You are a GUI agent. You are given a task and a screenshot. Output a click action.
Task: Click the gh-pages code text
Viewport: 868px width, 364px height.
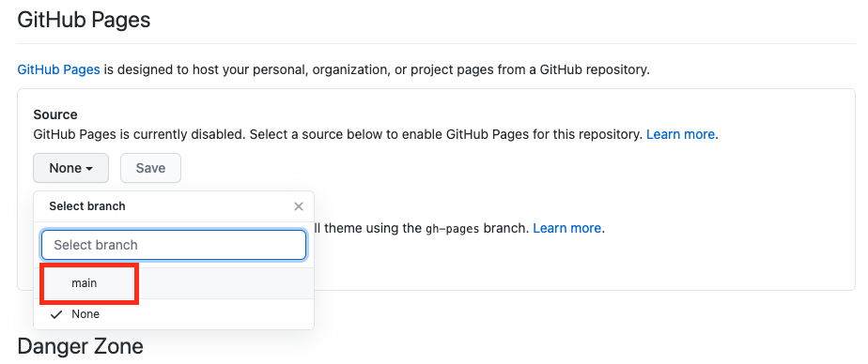pos(452,229)
